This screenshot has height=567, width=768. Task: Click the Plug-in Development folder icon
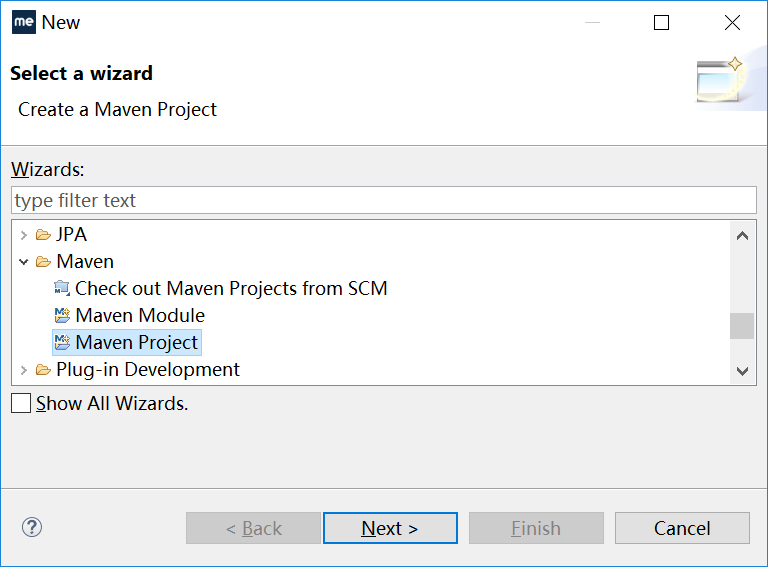pos(43,370)
